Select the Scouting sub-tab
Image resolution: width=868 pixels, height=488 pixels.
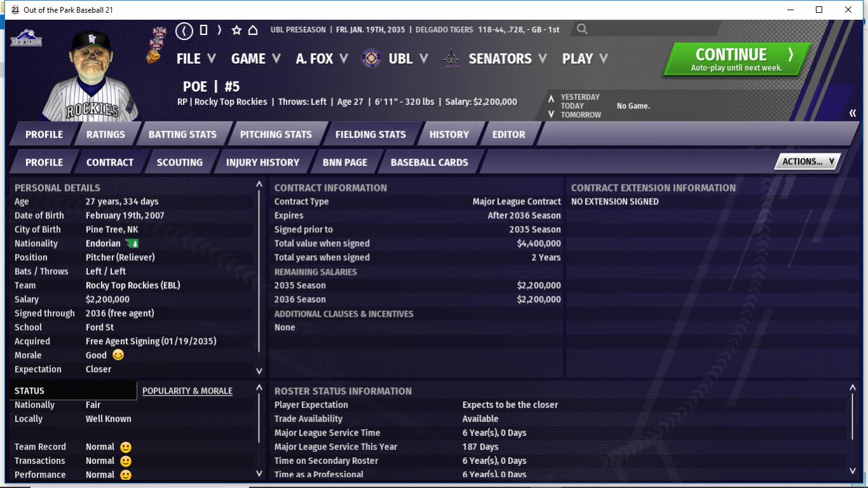(179, 162)
